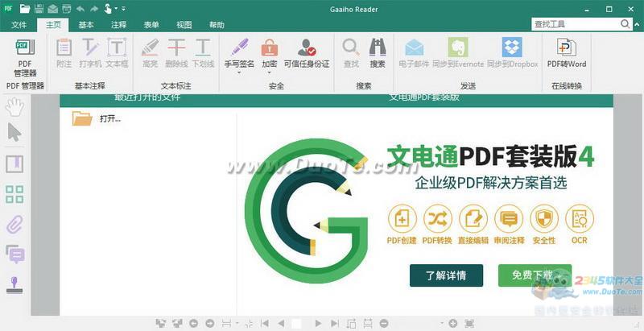The image size is (644, 331).
Task: Click the full screen icon in bottom bar
Action: coord(470,324)
